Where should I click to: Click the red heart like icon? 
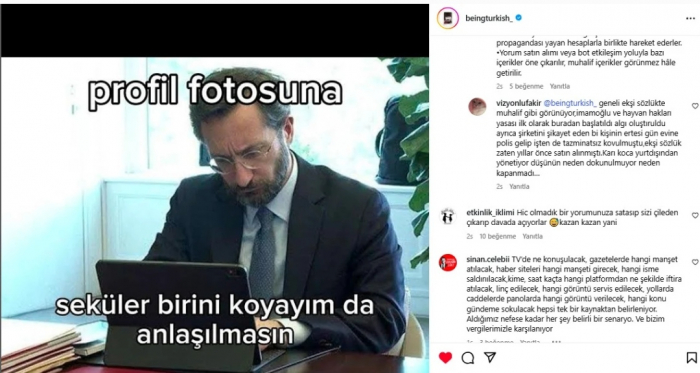tap(445, 357)
